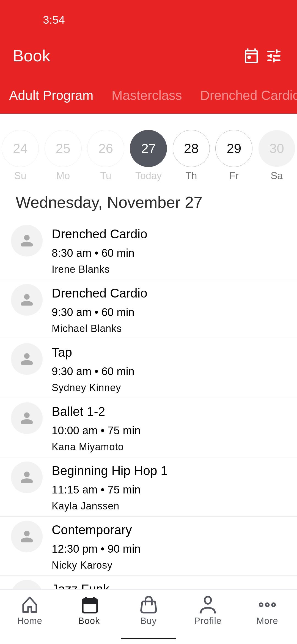Tap Irene Blanks' instructor avatar
Screen dimensions: 297x644
pyautogui.click(x=27, y=241)
